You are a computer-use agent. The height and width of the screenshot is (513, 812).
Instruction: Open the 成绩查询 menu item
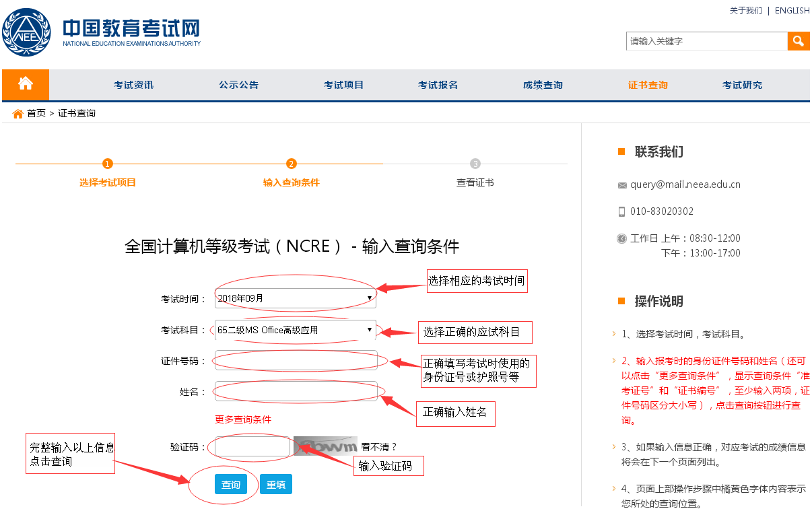543,85
